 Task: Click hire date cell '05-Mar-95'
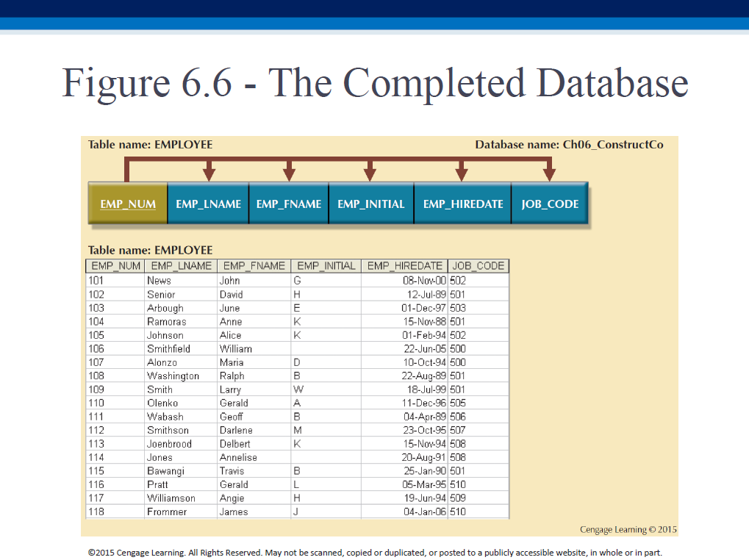point(404,484)
